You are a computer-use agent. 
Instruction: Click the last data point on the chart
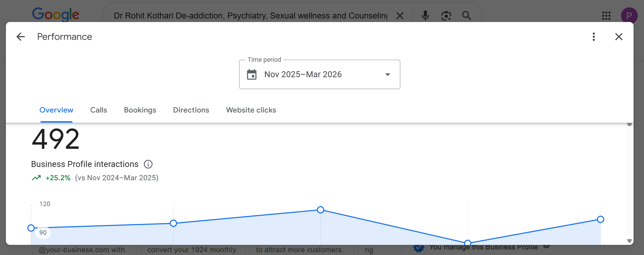click(600, 219)
